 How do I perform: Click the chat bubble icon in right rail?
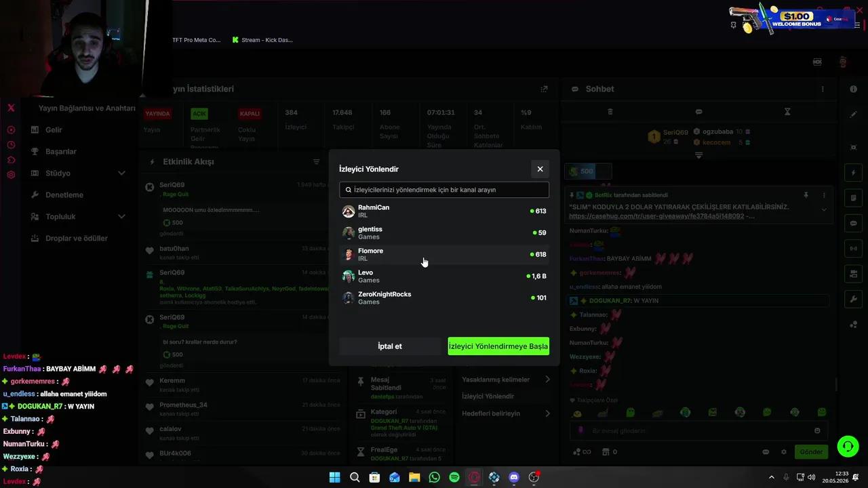853,223
